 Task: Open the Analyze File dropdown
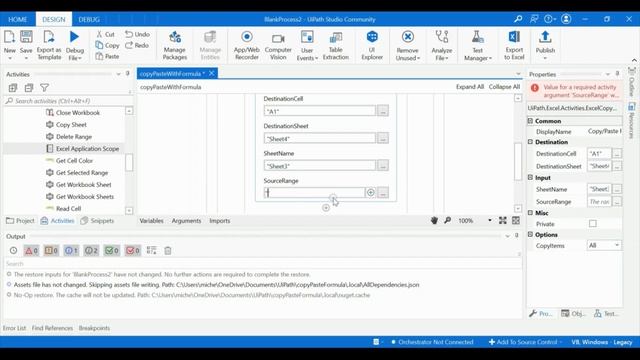point(442,44)
